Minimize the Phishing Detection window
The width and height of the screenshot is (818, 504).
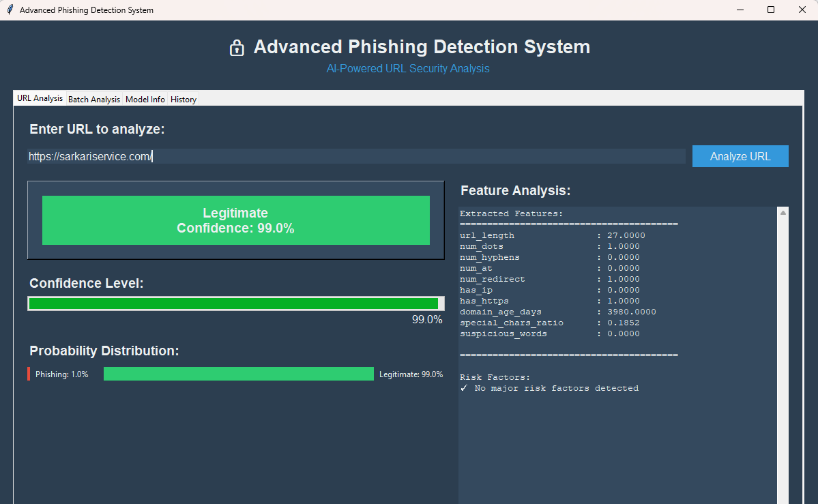(x=740, y=10)
